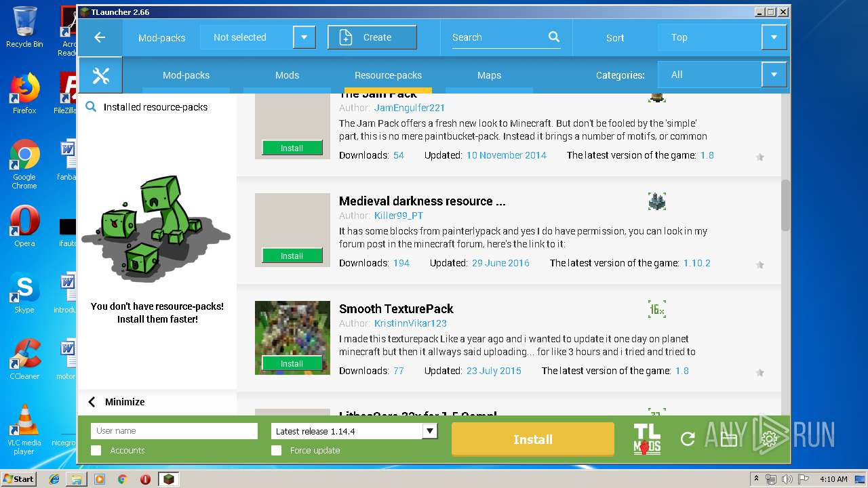Click the downloads count 194
Image resolution: width=868 pixels, height=488 pixels.
pos(401,263)
